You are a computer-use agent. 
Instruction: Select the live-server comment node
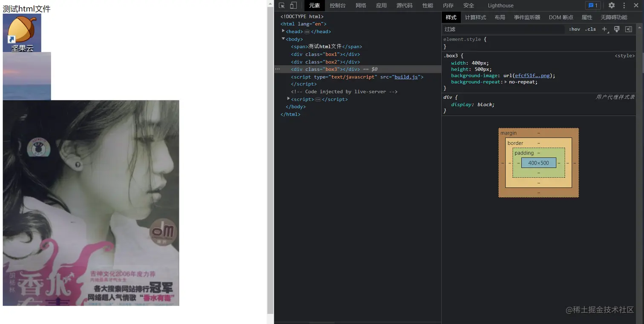pos(344,92)
